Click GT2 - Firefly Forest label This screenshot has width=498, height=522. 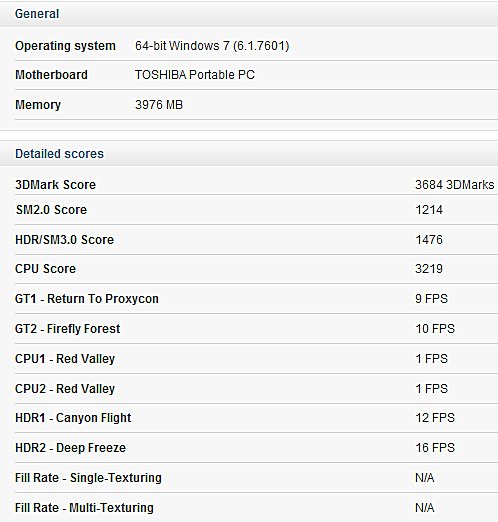point(67,329)
